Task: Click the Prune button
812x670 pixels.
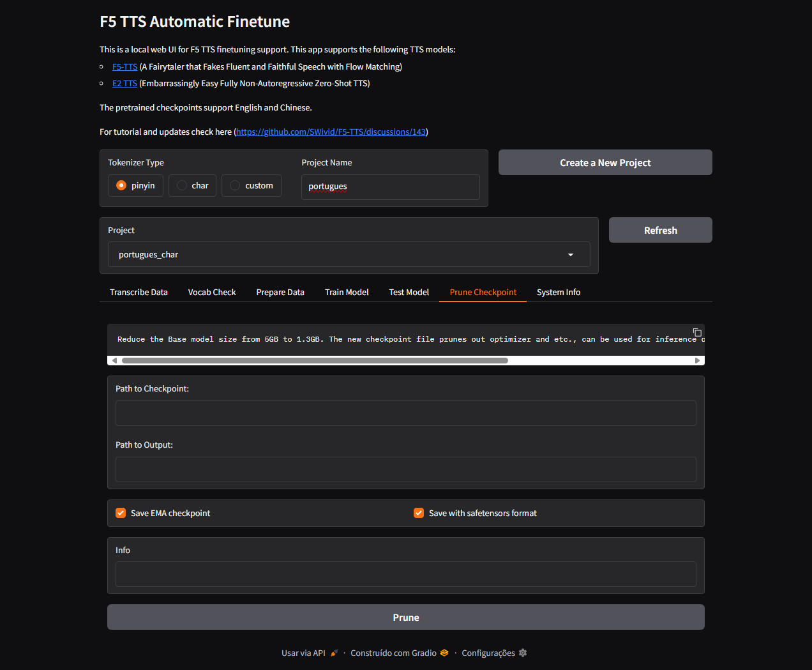Action: coord(406,617)
